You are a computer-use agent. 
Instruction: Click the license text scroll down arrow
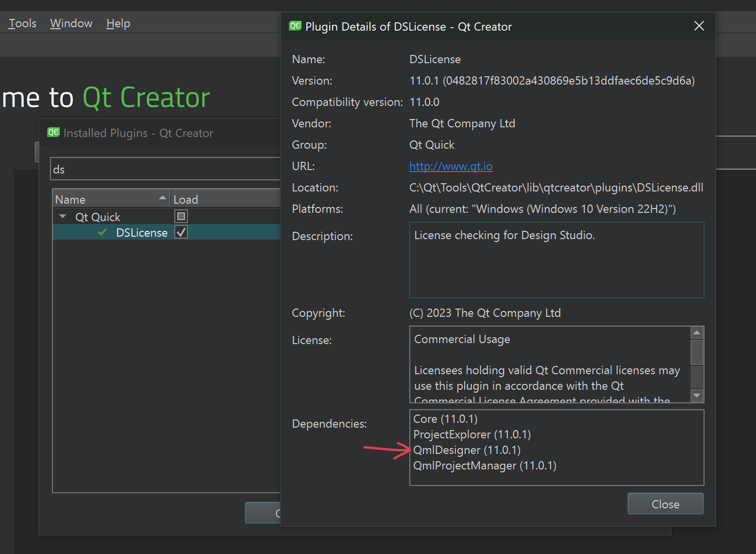coord(697,396)
